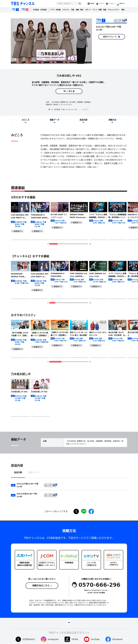Open 来月放送 menu item
Image resolution: width=138 pixels, height=644 pixels.
44,10
